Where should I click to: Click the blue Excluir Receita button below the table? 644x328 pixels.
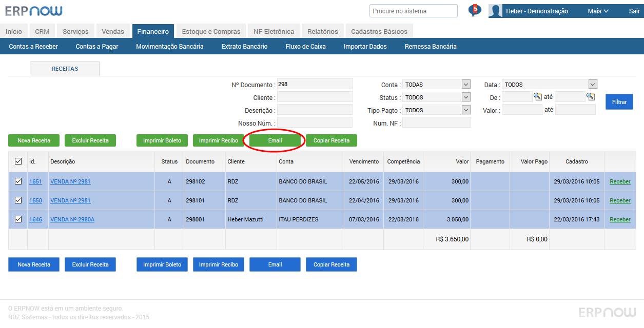tap(90, 264)
